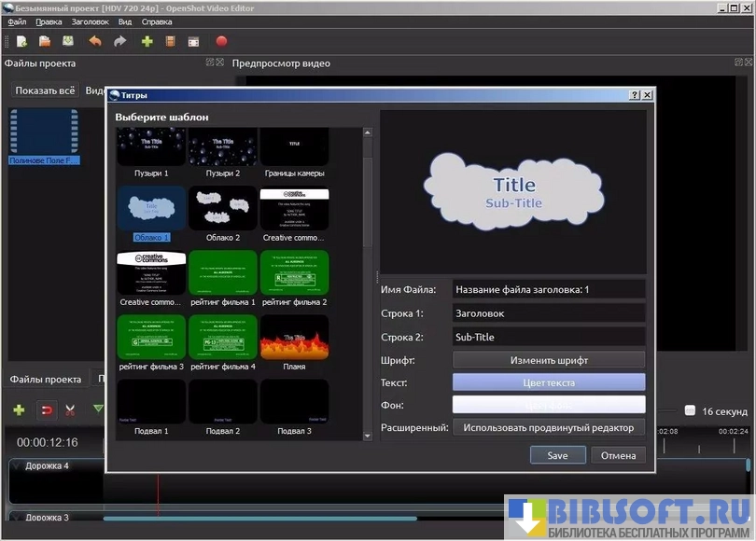Click the Redo arrow icon
Screen dimensions: 756x541
[119, 41]
